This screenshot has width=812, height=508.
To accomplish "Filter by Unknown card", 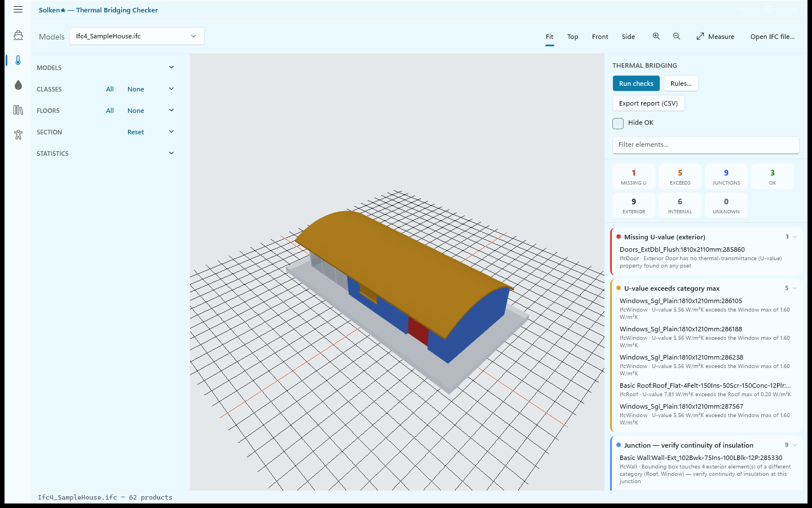I will pos(726,205).
